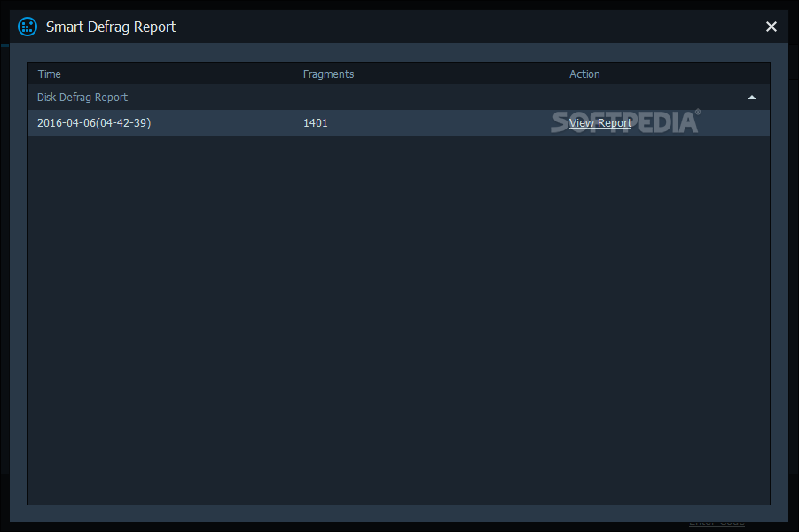Collapse the Disk Defrag Report section

click(x=752, y=98)
